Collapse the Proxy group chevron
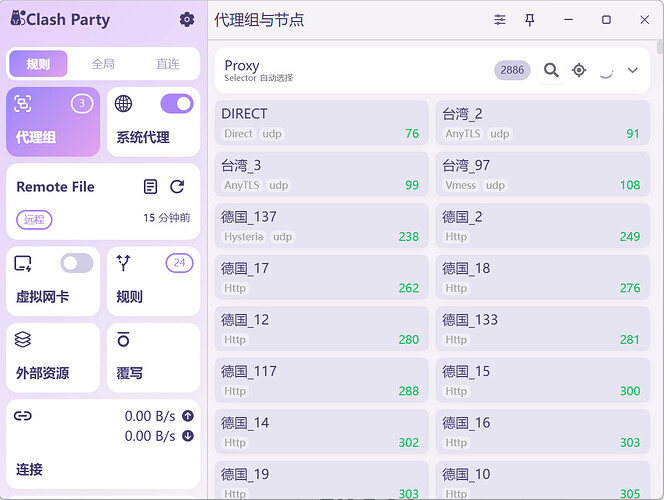 tap(632, 70)
